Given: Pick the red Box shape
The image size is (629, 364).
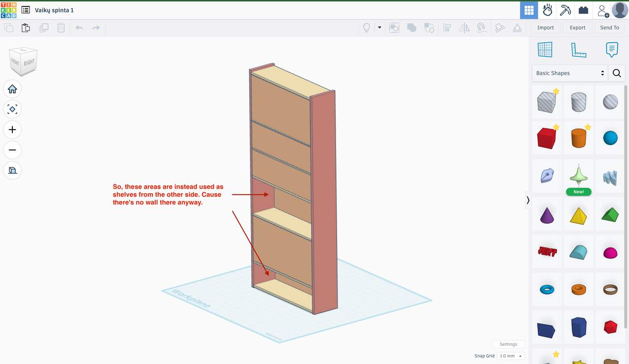Looking at the screenshot, I should (x=546, y=138).
